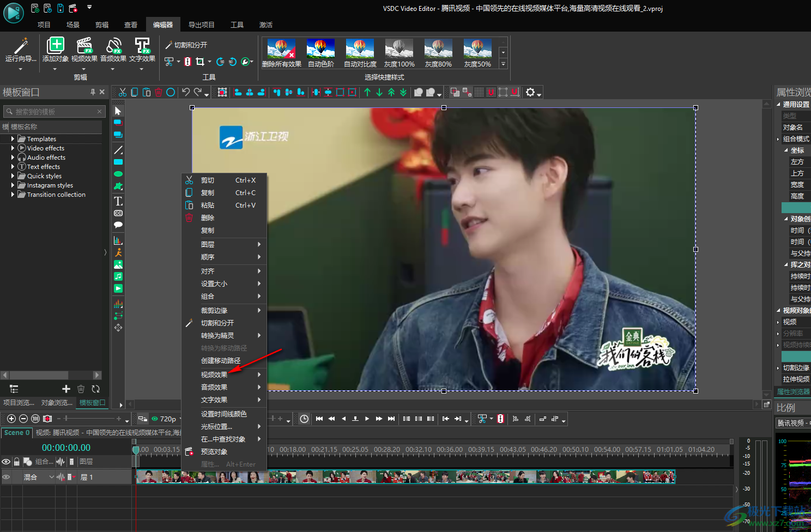Toggle the lock icon in timeline header

[17, 462]
